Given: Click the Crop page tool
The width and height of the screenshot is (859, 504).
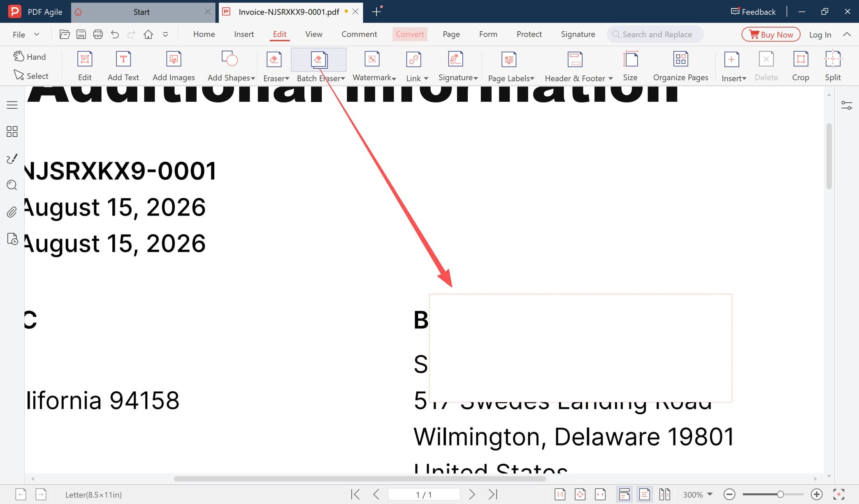Looking at the screenshot, I should pyautogui.click(x=801, y=66).
